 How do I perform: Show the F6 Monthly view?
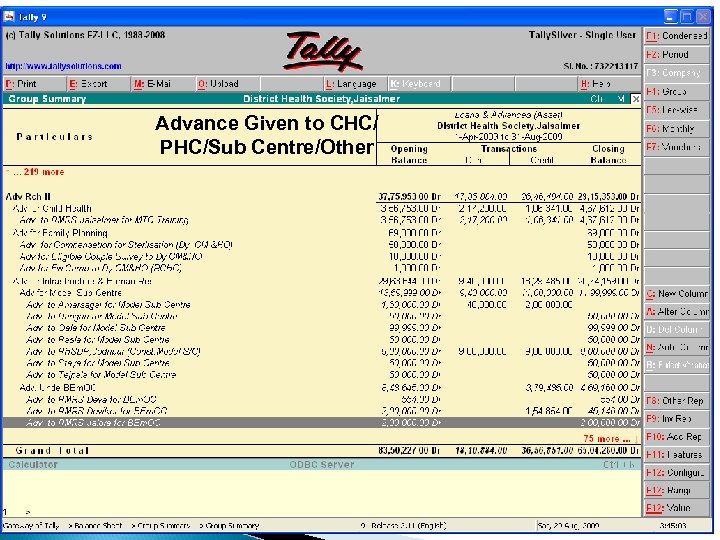676,129
